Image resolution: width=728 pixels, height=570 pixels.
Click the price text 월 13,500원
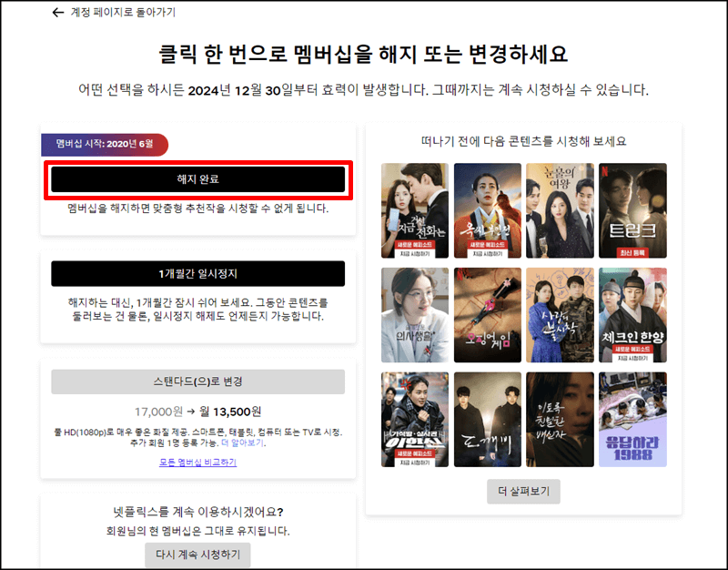[230, 412]
